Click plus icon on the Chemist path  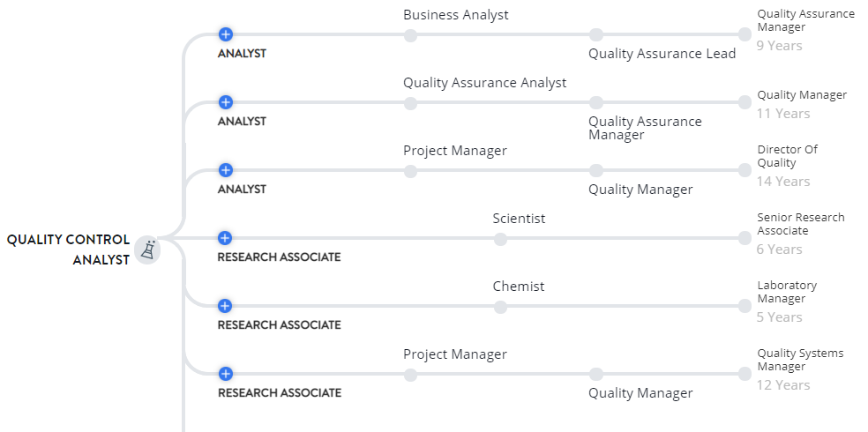coord(224,306)
